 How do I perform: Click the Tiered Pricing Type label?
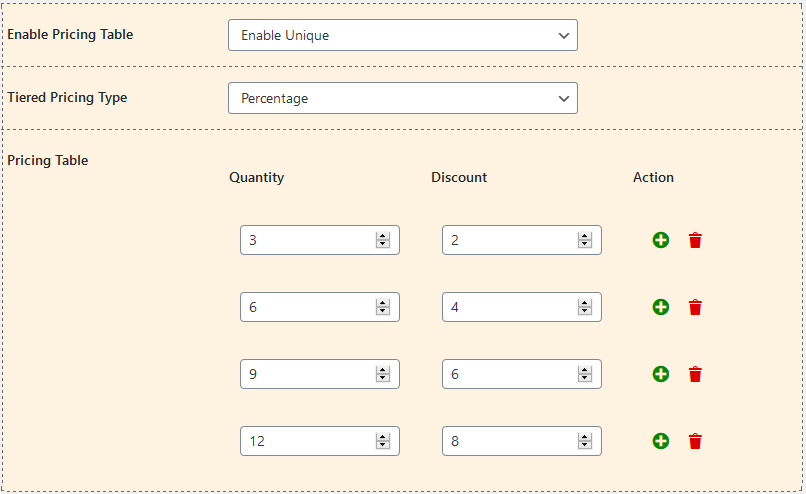click(67, 98)
